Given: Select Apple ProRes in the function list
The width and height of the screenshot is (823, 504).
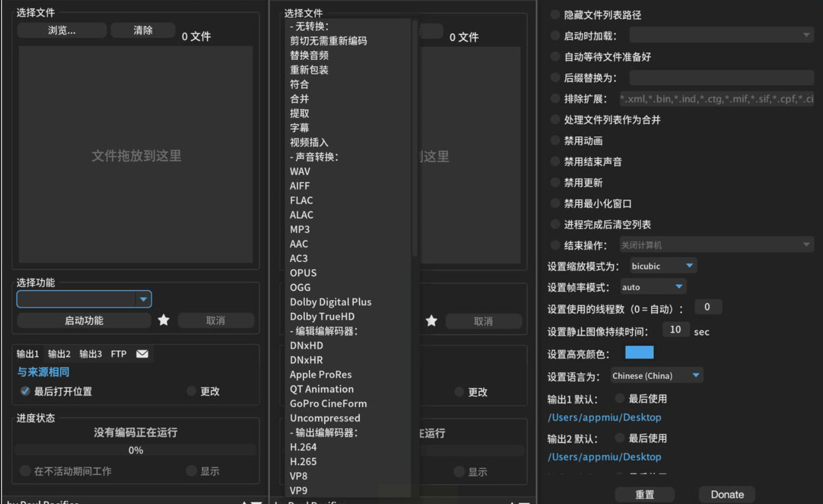Looking at the screenshot, I should click(x=320, y=374).
